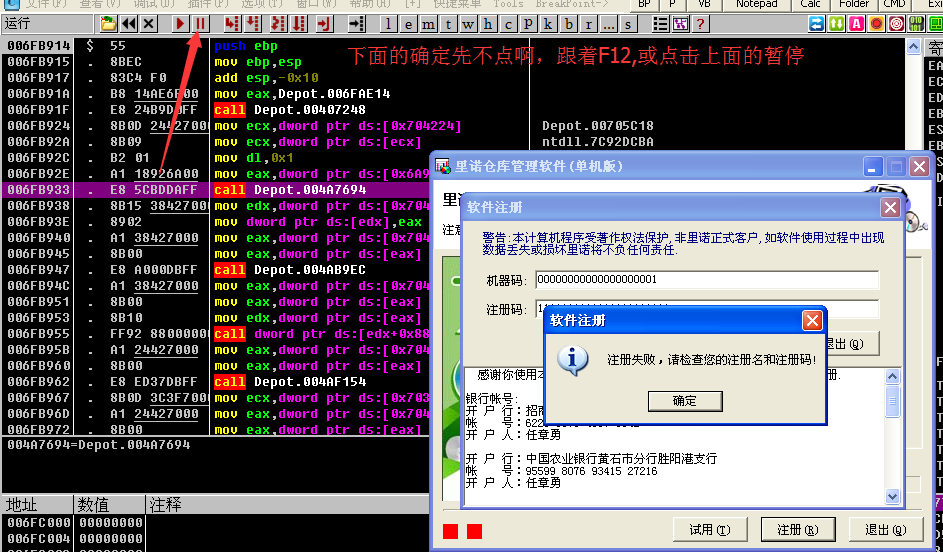Click the 数值 column header in dump
Image resolution: width=943 pixels, height=552 pixels.
pyautogui.click(x=109, y=504)
